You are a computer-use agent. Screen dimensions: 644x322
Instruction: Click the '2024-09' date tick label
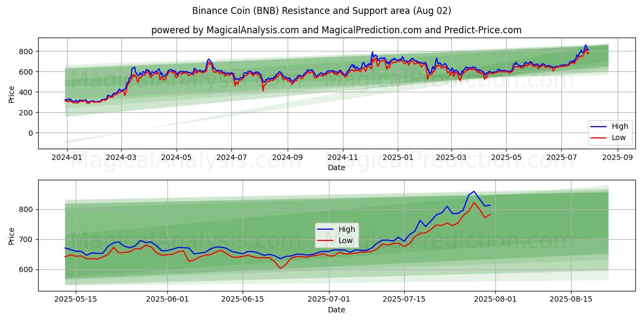click(287, 158)
